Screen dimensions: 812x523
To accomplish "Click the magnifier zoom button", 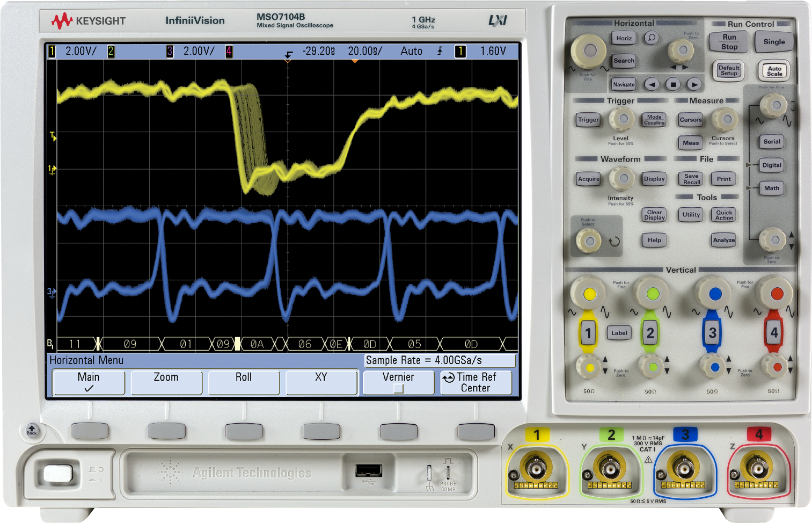I will pos(652,38).
